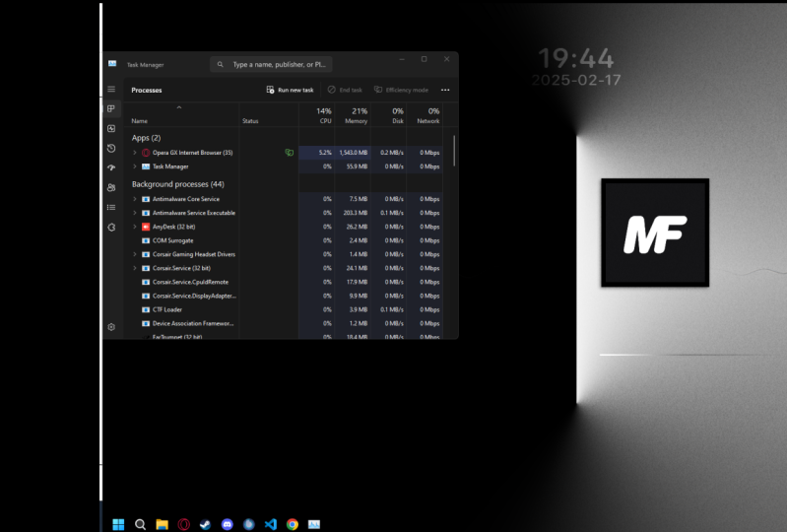Screen dimensions: 787x532
Task: Open taskbar Search
Action: point(140,524)
